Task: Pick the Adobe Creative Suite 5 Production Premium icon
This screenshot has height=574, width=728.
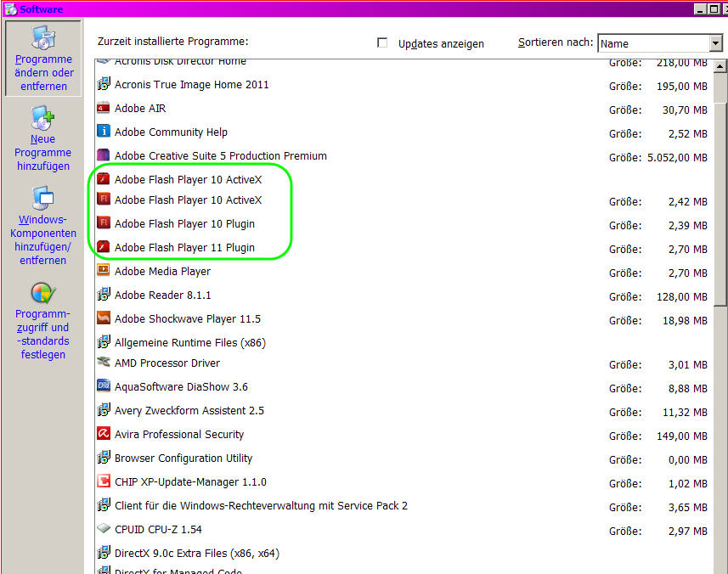Action: [x=104, y=155]
